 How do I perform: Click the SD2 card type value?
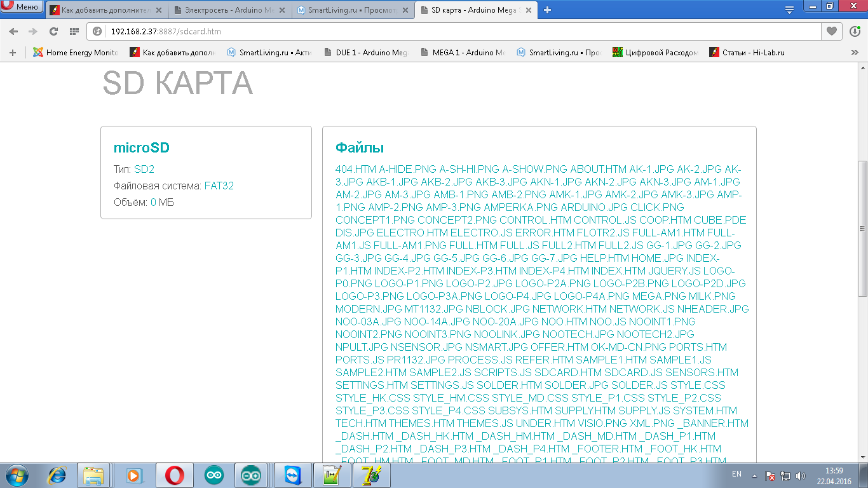point(144,169)
